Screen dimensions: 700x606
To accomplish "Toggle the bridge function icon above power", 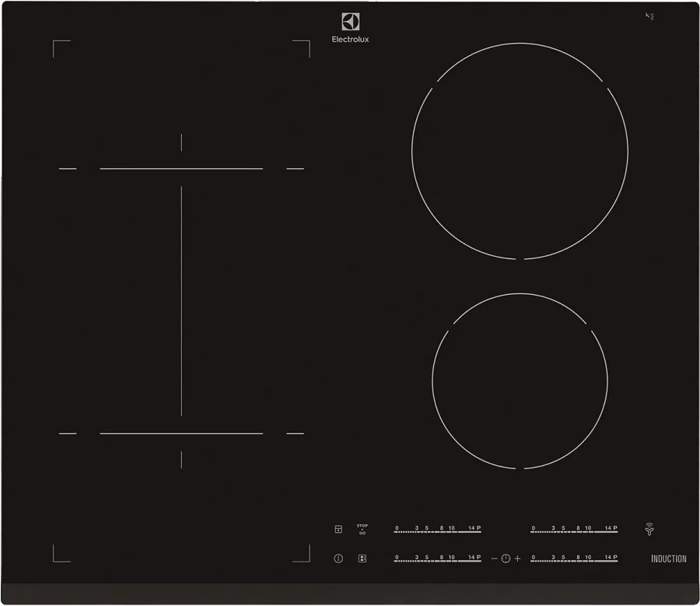I will (x=338, y=529).
